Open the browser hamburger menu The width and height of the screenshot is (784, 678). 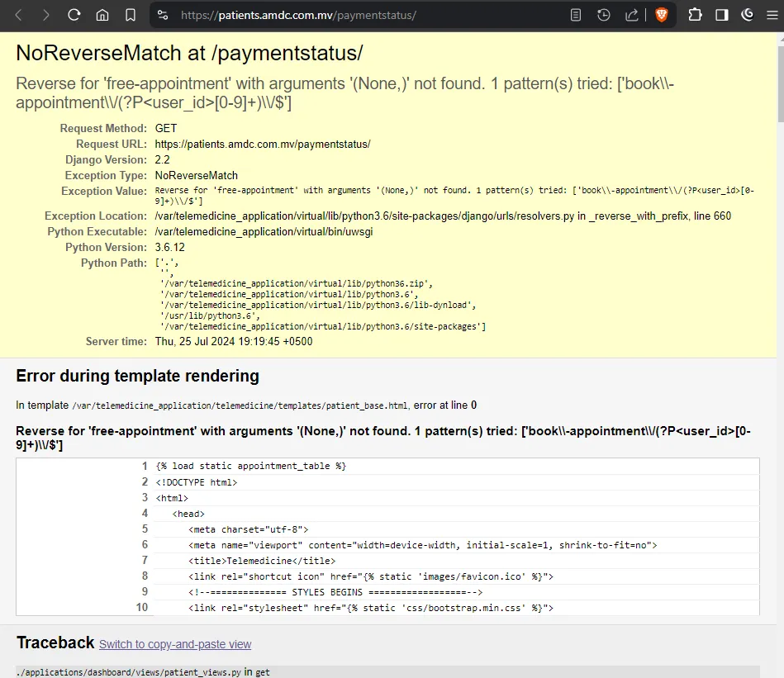point(772,15)
